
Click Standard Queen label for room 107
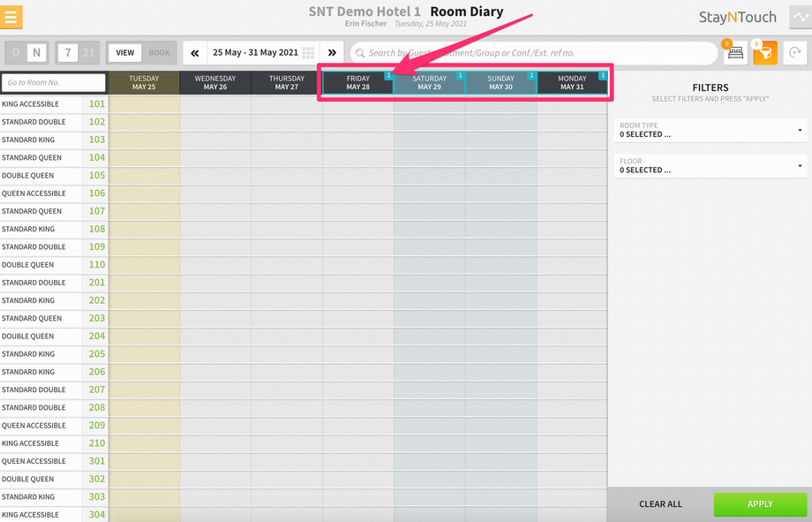click(x=32, y=211)
